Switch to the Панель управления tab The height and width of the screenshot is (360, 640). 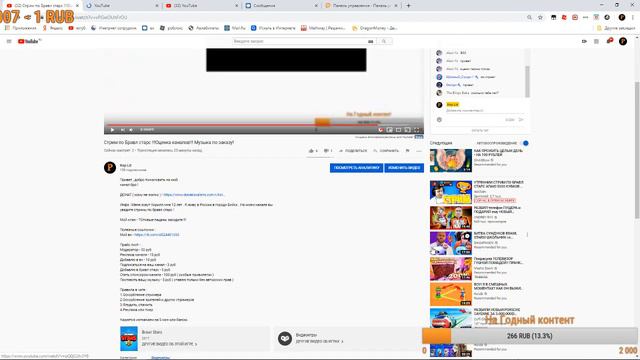[361, 6]
